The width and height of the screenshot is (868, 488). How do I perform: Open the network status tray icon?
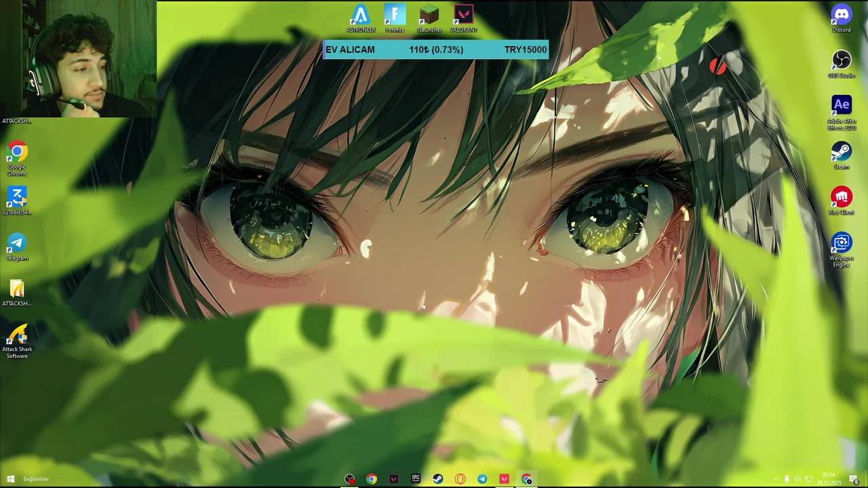809,479
